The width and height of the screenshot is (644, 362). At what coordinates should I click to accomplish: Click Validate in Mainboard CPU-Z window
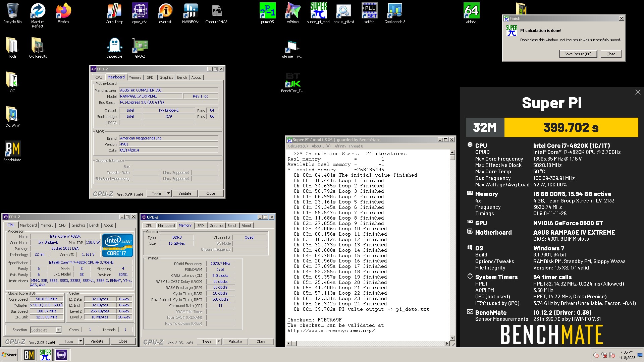(185, 193)
